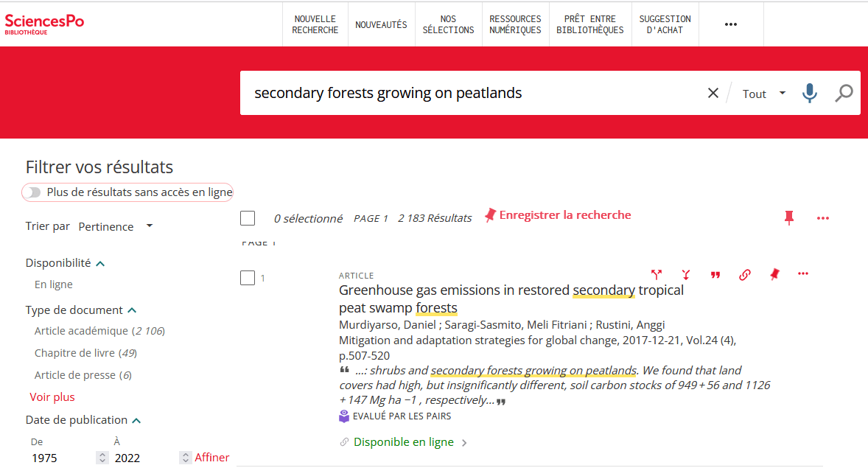
Task: Open the Tout search scope dropdown
Action: [x=763, y=94]
